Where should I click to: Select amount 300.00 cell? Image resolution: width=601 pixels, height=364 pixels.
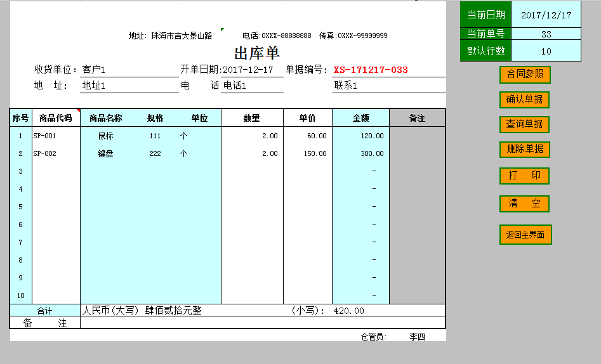coord(360,153)
